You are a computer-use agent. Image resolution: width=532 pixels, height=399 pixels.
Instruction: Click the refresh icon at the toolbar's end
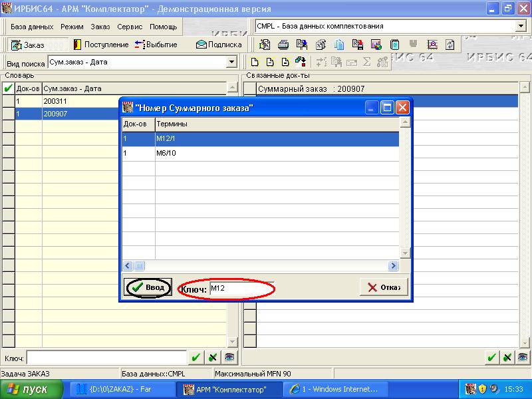[x=450, y=45]
